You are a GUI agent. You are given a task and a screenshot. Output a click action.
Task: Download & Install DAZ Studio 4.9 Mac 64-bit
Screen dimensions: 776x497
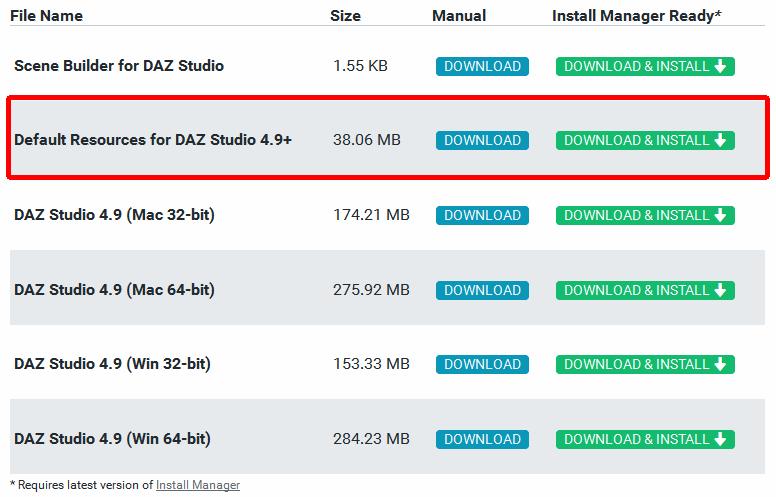pos(645,290)
